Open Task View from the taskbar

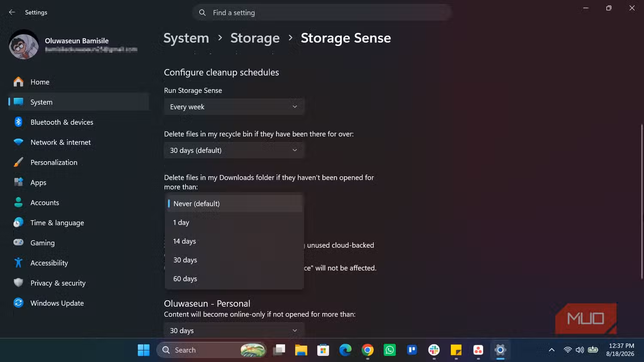click(x=279, y=350)
